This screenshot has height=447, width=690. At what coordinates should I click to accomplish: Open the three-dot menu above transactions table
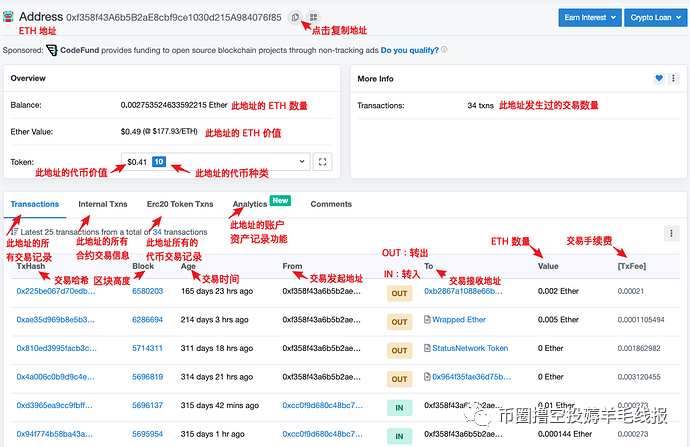click(672, 233)
